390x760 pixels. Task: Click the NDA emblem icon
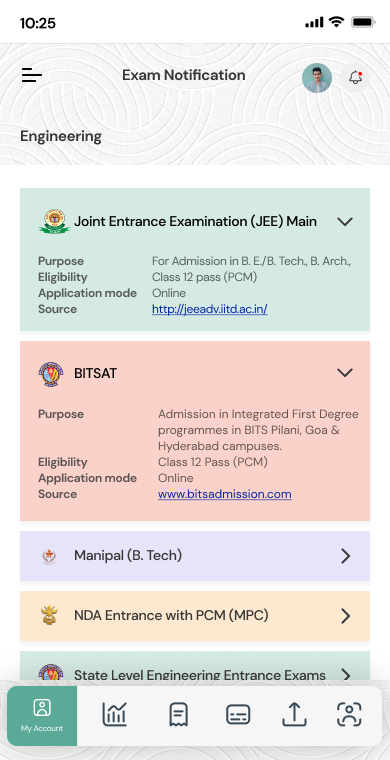(x=49, y=616)
